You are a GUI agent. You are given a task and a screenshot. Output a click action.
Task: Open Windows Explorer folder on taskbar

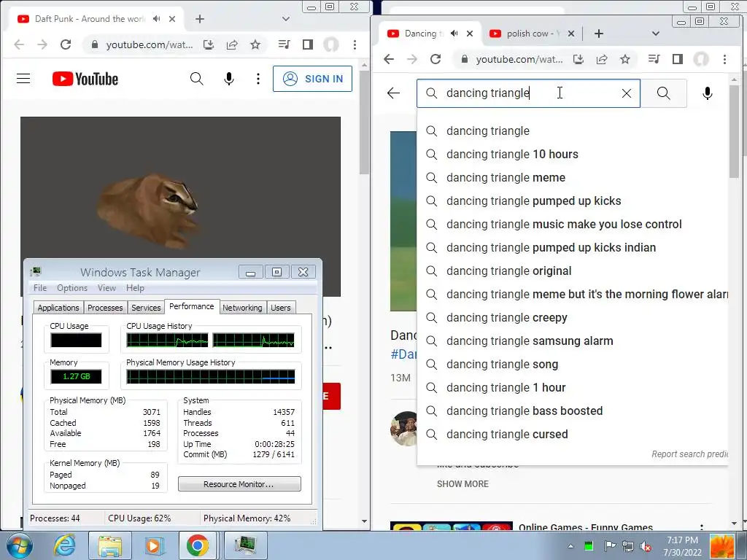[110, 545]
